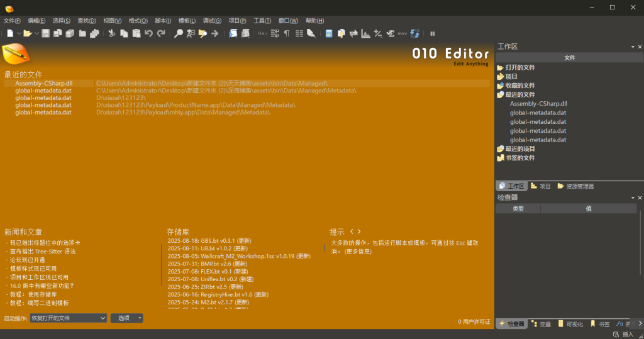Select Assembly-CSharp.dll in workspace tree
The height and width of the screenshot is (339, 644).
(538, 104)
